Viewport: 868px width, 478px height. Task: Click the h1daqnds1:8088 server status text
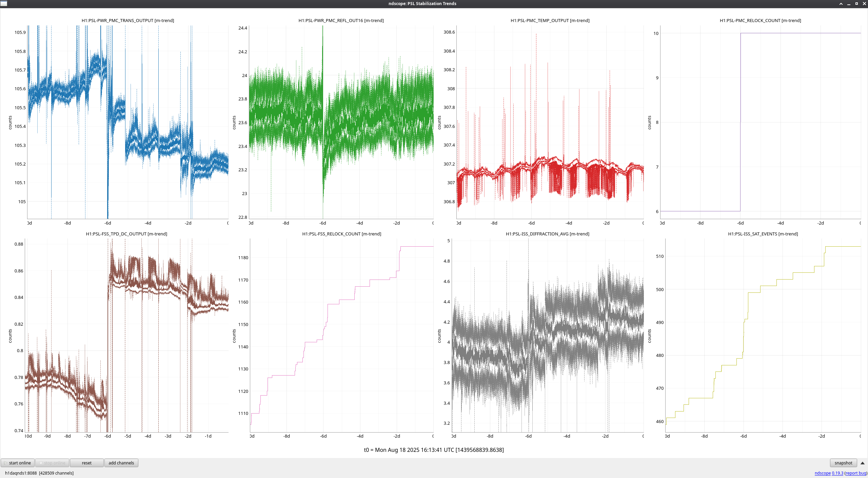point(39,473)
